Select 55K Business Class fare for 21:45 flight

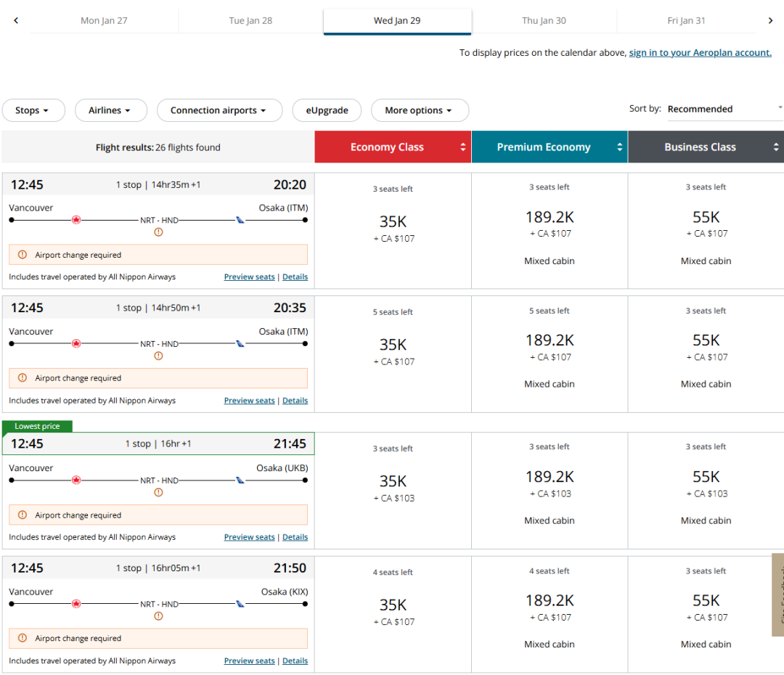point(706,477)
